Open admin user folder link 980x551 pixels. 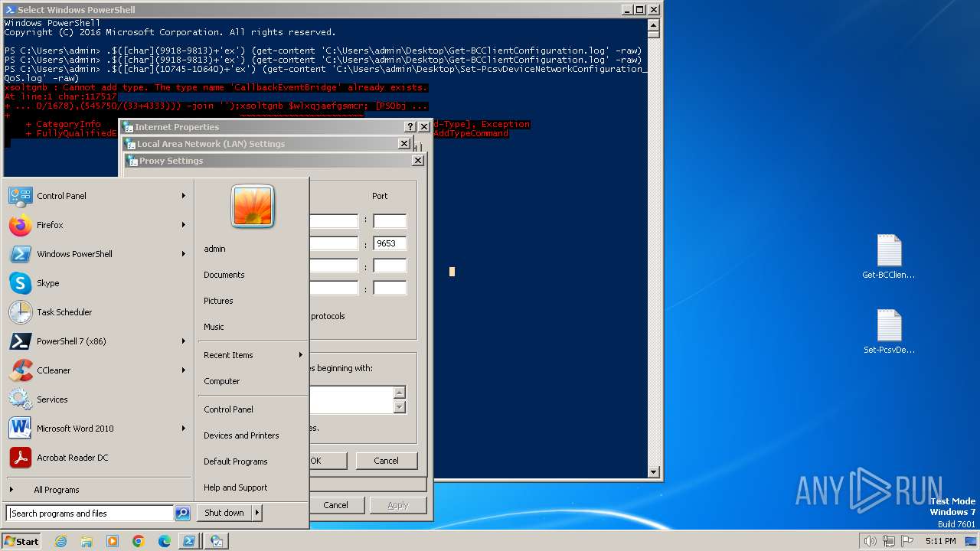(x=214, y=249)
